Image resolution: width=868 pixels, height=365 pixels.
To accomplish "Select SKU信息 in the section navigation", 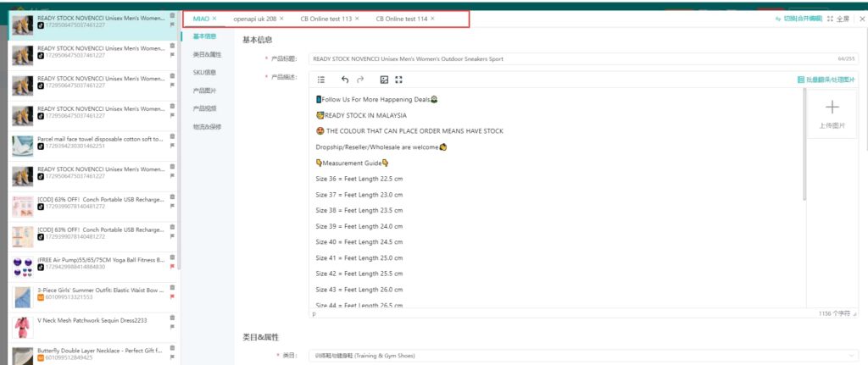I will point(204,72).
